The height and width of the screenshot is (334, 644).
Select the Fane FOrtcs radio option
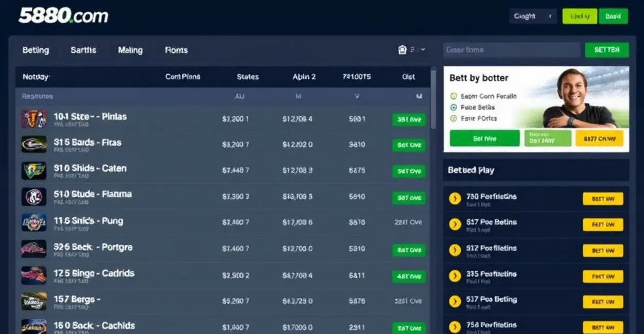pyautogui.click(x=454, y=118)
